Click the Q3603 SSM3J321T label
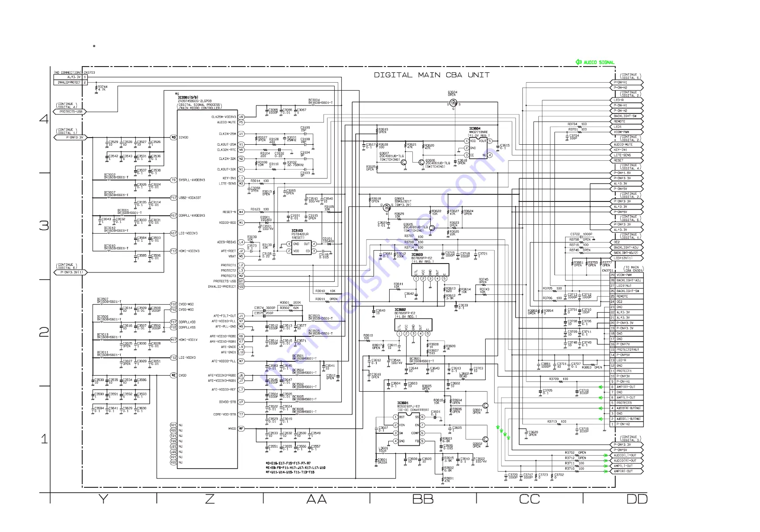This screenshot has height=532, width=760. pyautogui.click(x=403, y=200)
